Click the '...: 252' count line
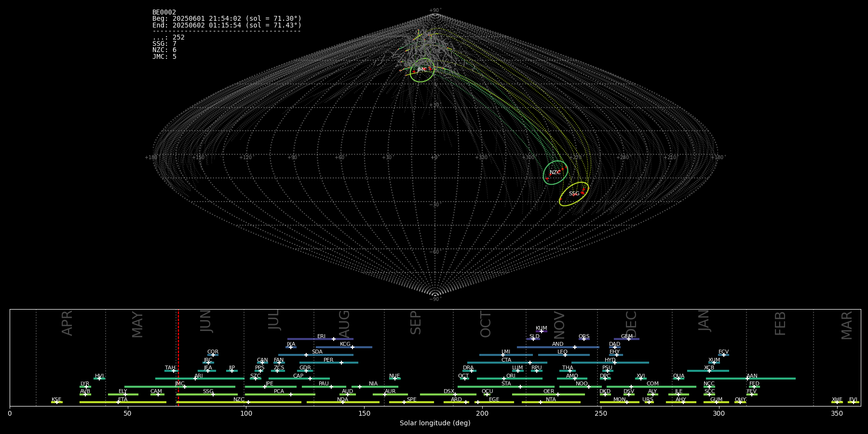The width and height of the screenshot is (868, 434). (x=168, y=38)
